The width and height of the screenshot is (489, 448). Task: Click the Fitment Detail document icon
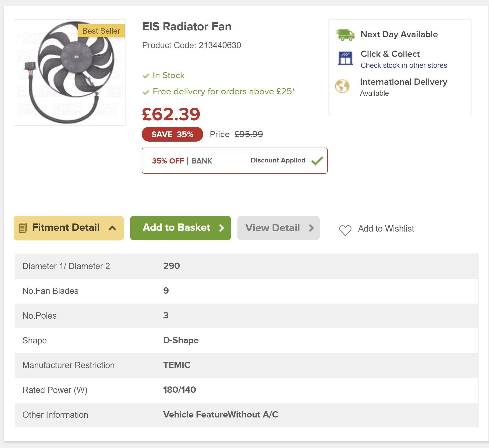pyautogui.click(x=23, y=228)
